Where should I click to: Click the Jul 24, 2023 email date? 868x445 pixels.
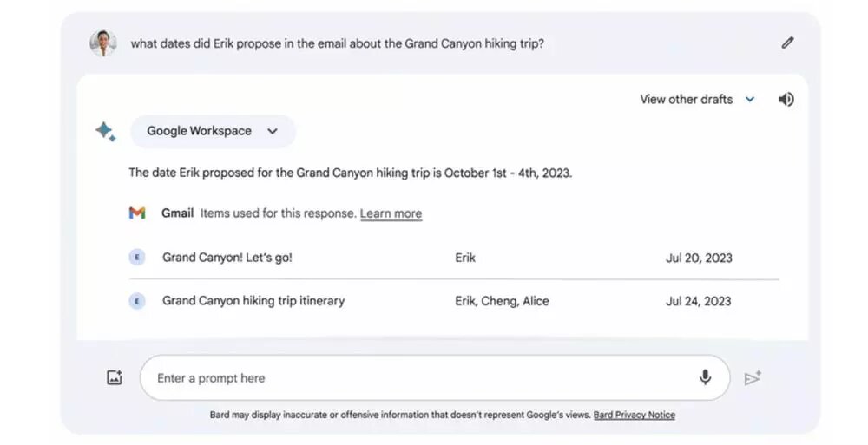[x=698, y=301]
